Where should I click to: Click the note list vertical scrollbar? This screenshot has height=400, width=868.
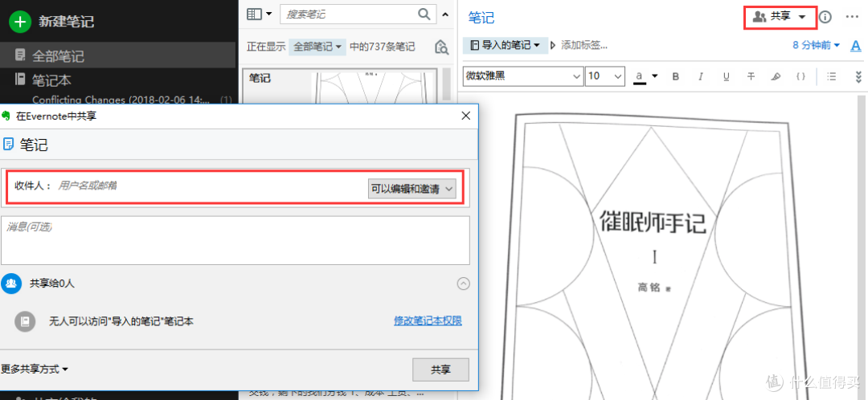click(x=448, y=86)
